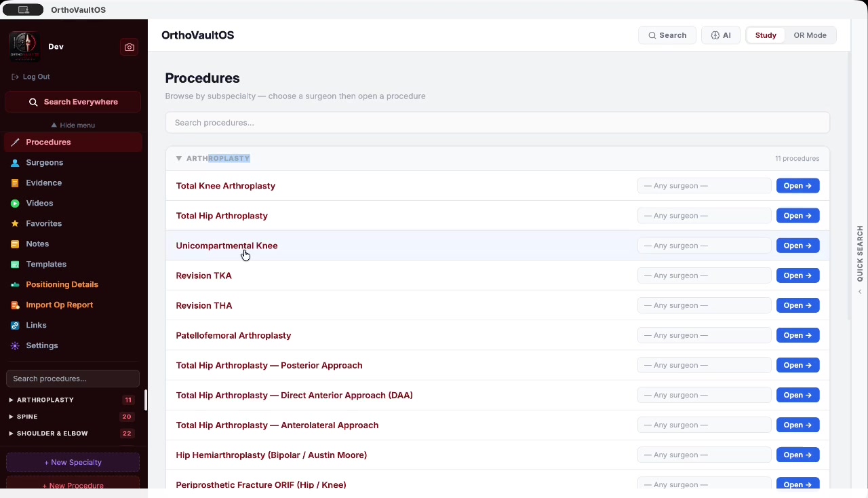
Task: Click the Search Everywhere button
Action: (73, 102)
